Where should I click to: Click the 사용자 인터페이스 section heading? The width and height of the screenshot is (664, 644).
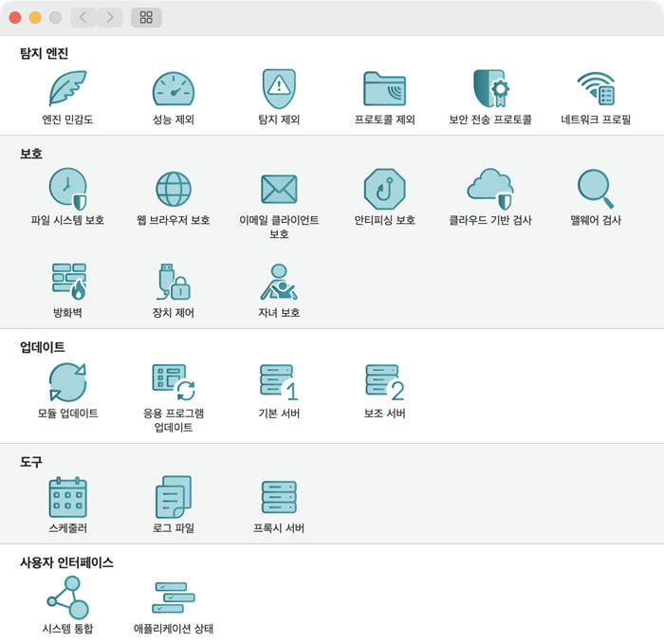click(x=66, y=562)
